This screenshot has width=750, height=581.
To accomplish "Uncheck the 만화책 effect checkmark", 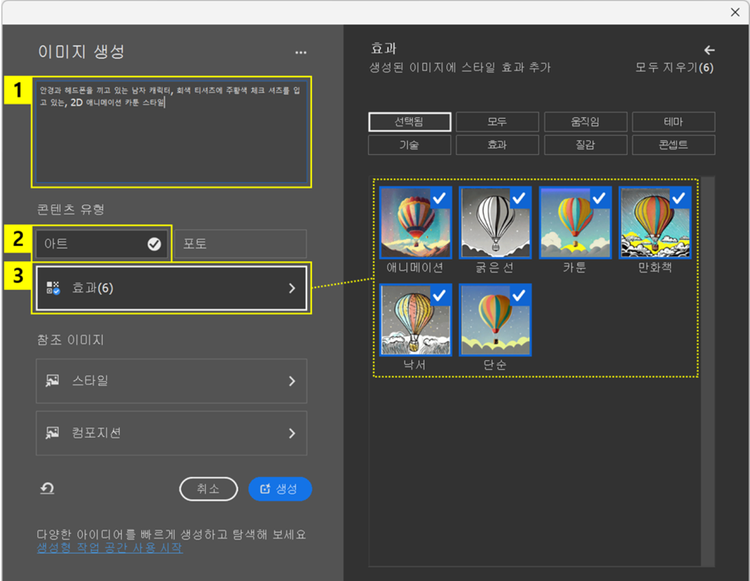I will pos(679,197).
